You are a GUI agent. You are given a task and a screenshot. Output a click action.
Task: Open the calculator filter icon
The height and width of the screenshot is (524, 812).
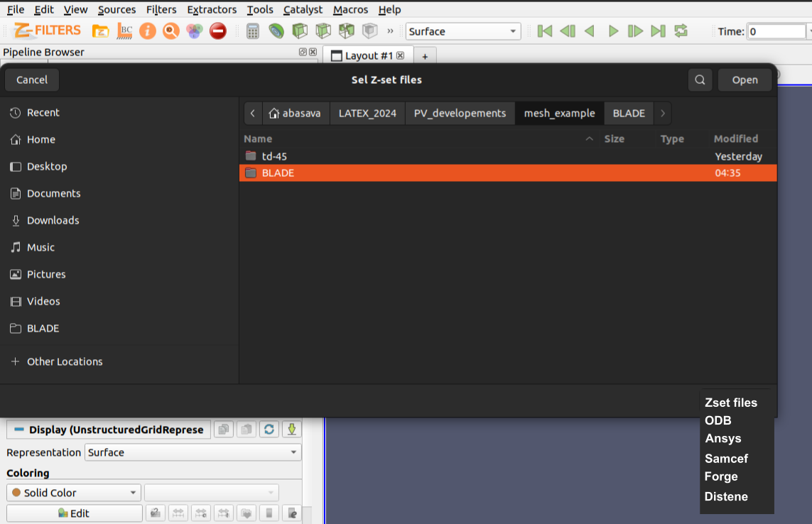pos(252,31)
